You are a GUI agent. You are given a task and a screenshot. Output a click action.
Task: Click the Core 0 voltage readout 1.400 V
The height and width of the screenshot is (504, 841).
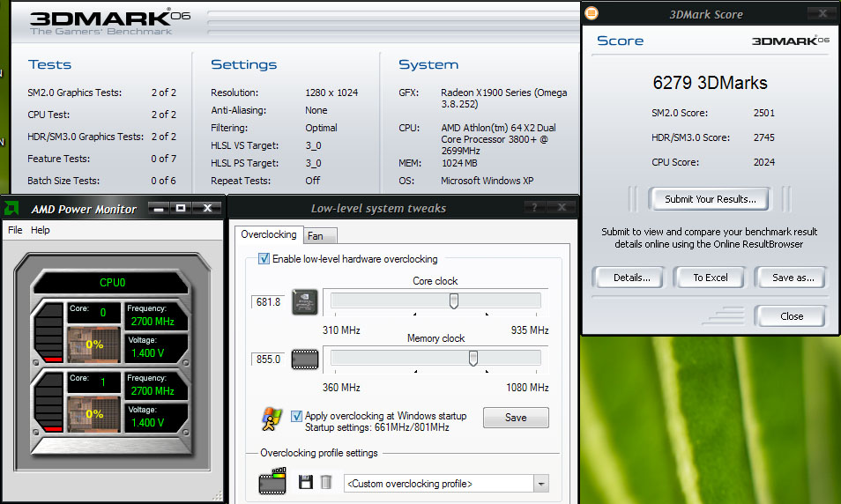pos(147,352)
